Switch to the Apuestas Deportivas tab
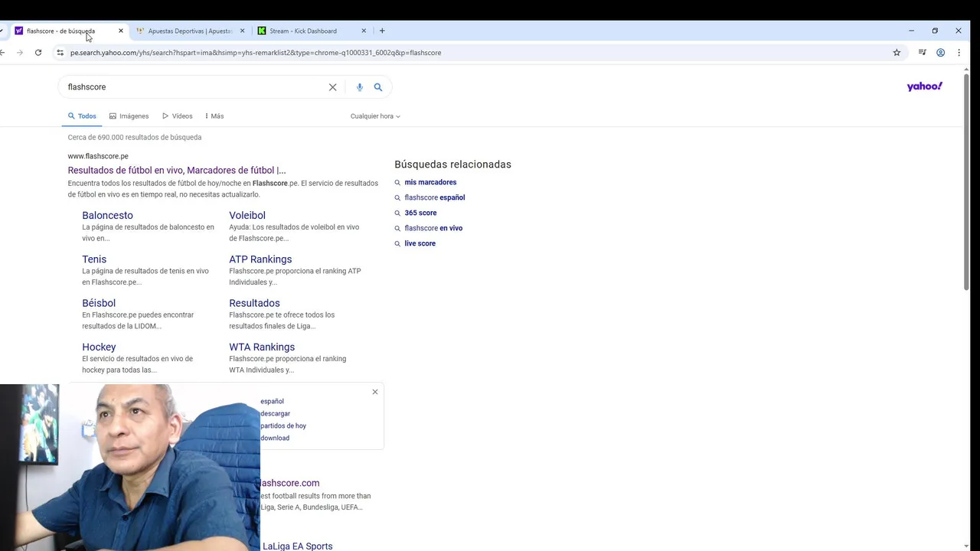 click(x=190, y=31)
